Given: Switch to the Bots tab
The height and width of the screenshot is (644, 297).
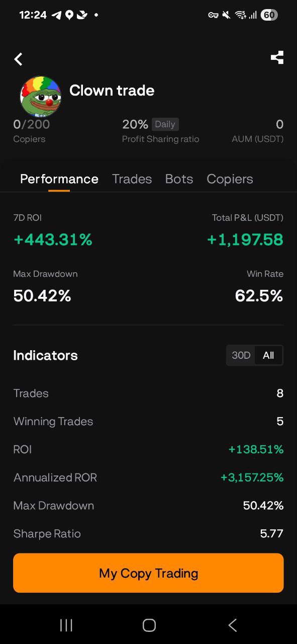Looking at the screenshot, I should 179,179.
